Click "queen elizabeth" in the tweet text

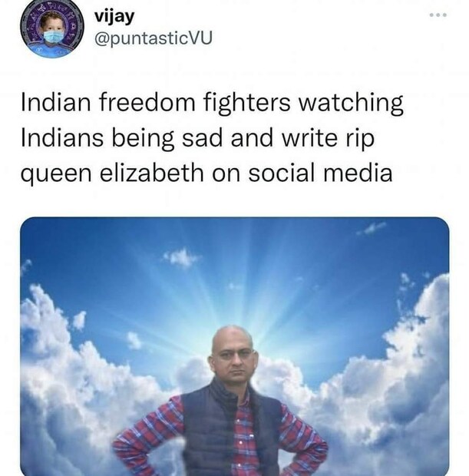tap(112, 173)
